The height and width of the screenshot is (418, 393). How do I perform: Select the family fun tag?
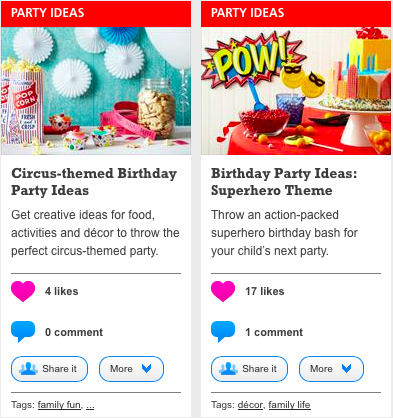[59, 405]
